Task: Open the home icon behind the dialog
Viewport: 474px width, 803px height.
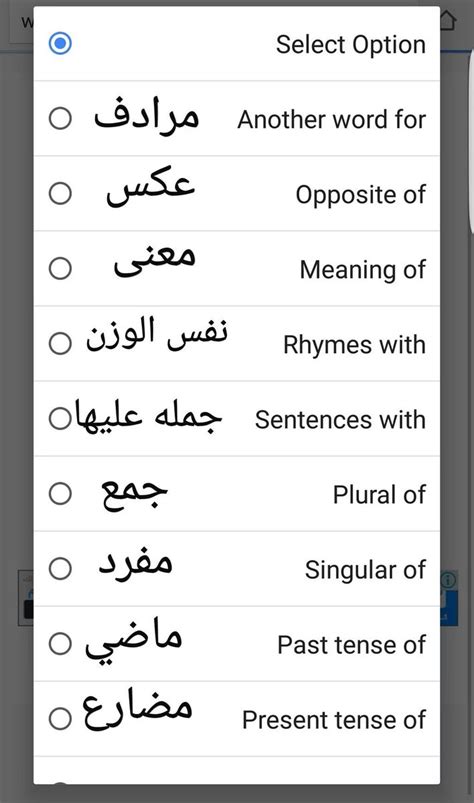Action: (448, 20)
